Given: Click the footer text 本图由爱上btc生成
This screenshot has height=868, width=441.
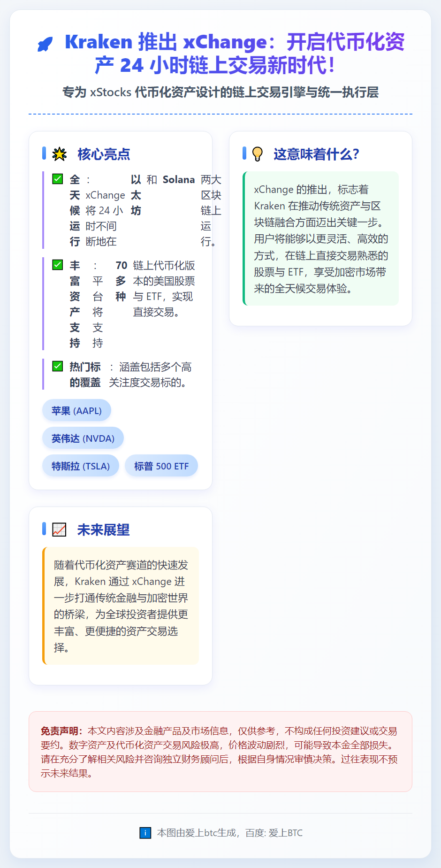Looking at the screenshot, I should (230, 833).
